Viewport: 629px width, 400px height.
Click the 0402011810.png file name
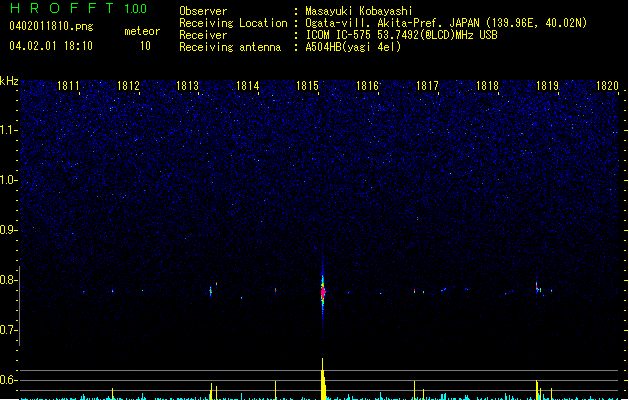51,27
